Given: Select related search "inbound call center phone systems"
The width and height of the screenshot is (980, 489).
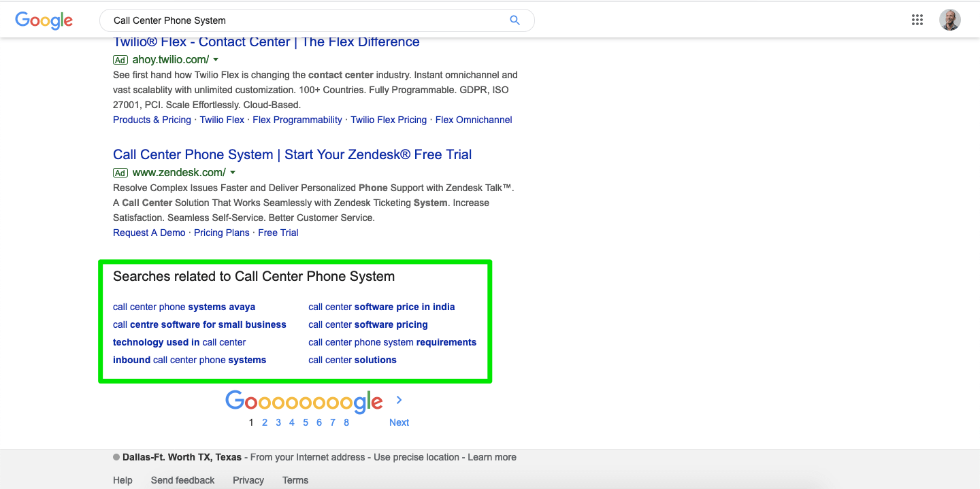Looking at the screenshot, I should point(189,360).
